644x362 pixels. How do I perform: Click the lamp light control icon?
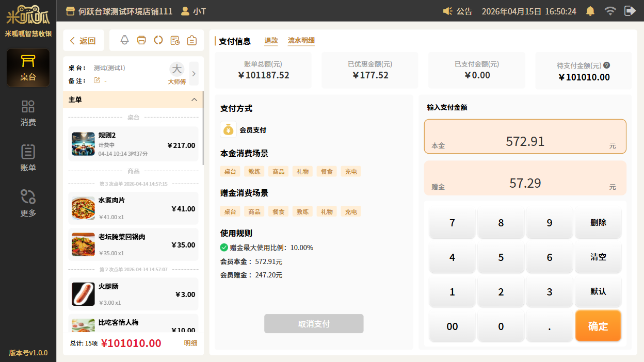(124, 40)
